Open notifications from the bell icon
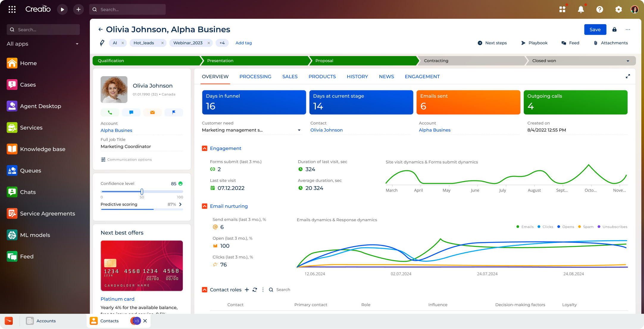The height and width of the screenshot is (329, 644). (x=581, y=9)
